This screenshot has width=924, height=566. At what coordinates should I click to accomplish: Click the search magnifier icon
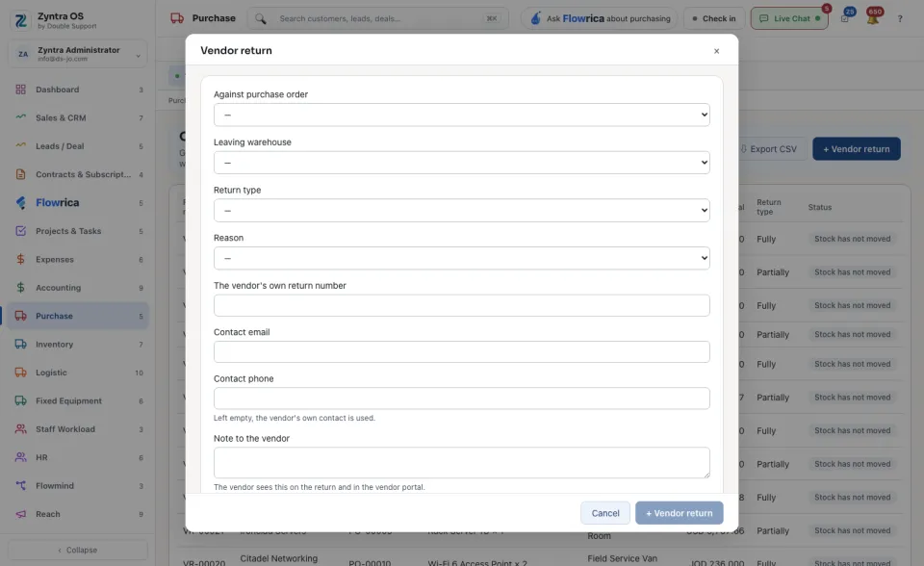(x=261, y=19)
